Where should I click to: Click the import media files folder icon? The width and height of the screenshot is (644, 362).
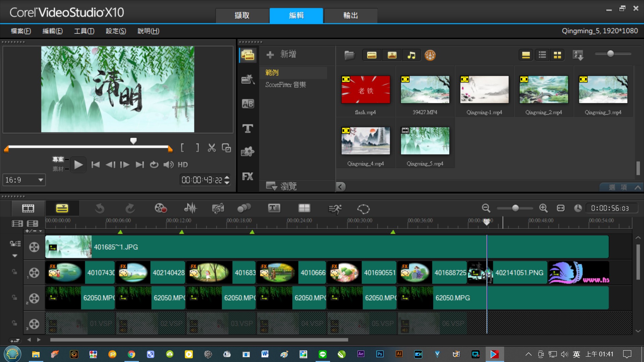350,55
